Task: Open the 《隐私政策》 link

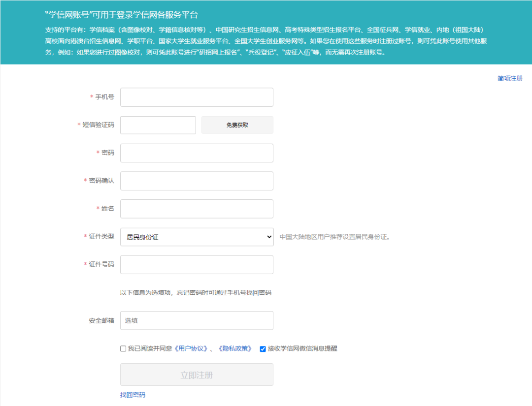Action: pyautogui.click(x=234, y=348)
